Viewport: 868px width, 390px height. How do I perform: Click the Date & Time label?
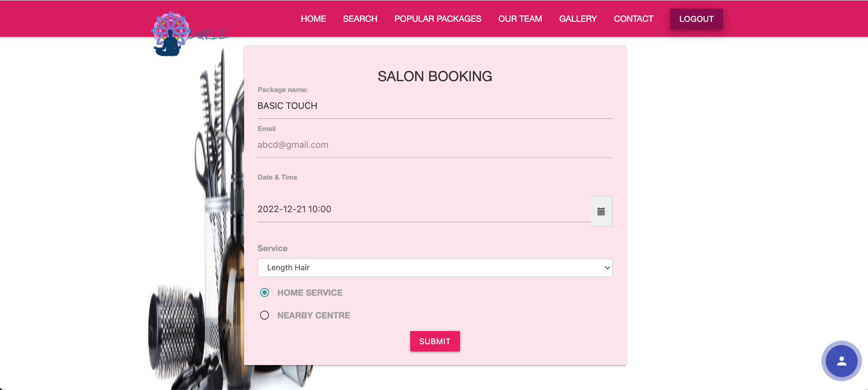coord(277,177)
